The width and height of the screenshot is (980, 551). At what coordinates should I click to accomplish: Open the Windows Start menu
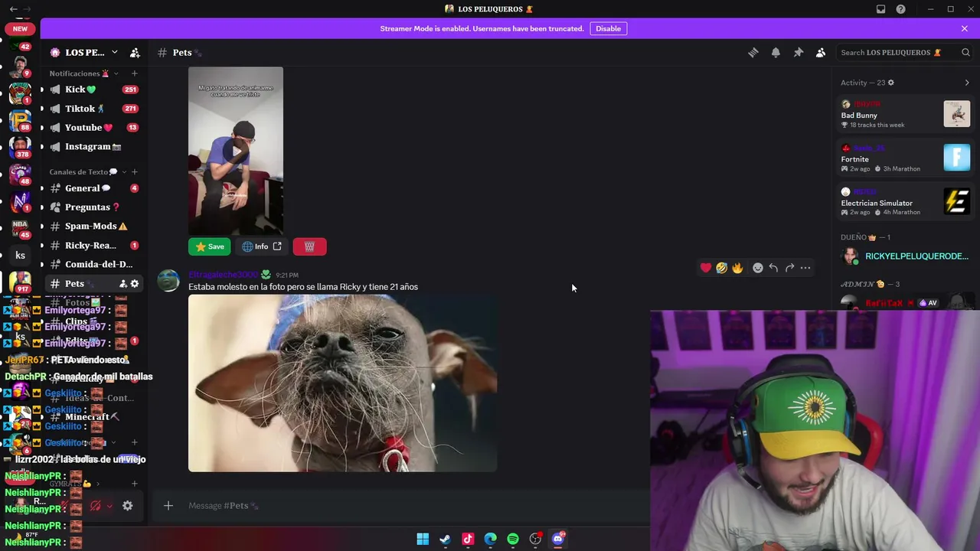[423, 540]
